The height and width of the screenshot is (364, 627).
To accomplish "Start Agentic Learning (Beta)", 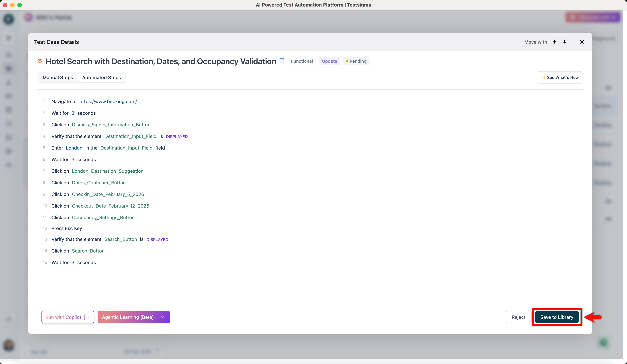I will pos(128,317).
